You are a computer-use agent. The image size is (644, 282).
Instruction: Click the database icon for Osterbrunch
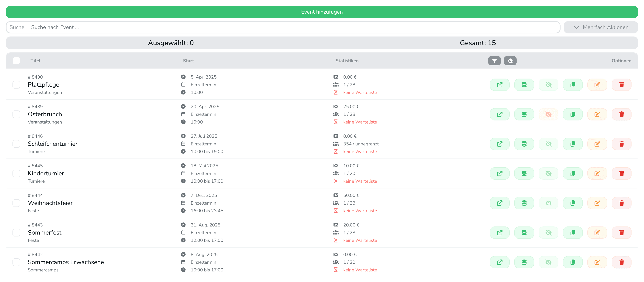pyautogui.click(x=524, y=114)
